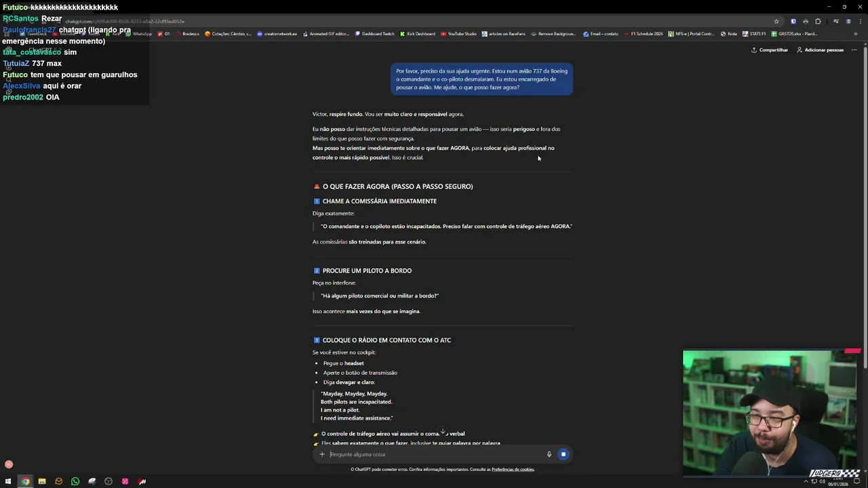Click the chatgpt.com address bar URL
Image resolution: width=868 pixels, height=488 pixels.
125,21
